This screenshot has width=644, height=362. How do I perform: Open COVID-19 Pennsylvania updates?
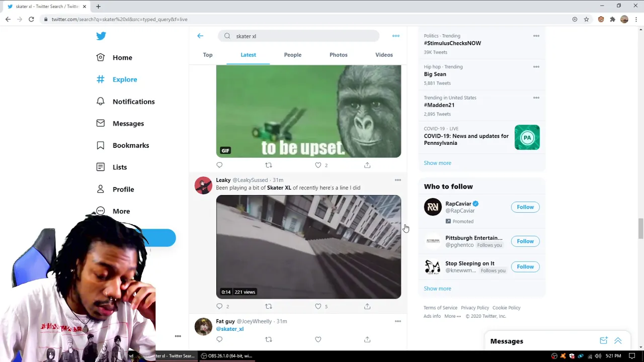tap(481, 137)
